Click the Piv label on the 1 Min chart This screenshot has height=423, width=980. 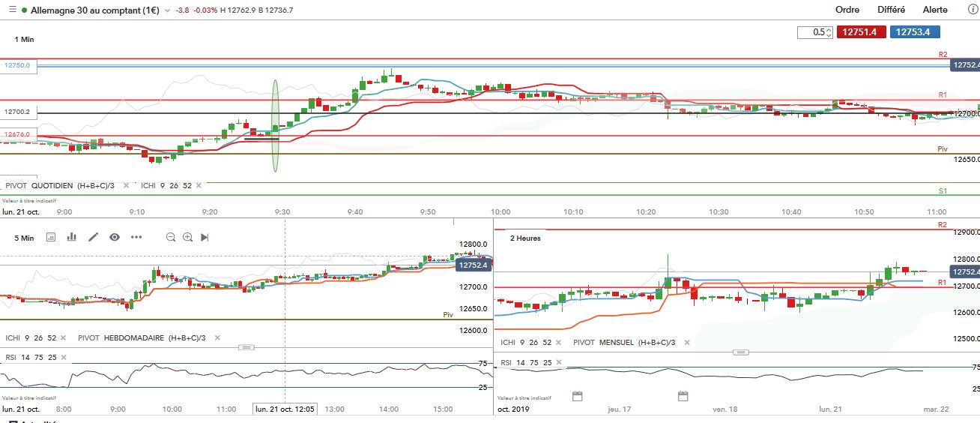943,149
